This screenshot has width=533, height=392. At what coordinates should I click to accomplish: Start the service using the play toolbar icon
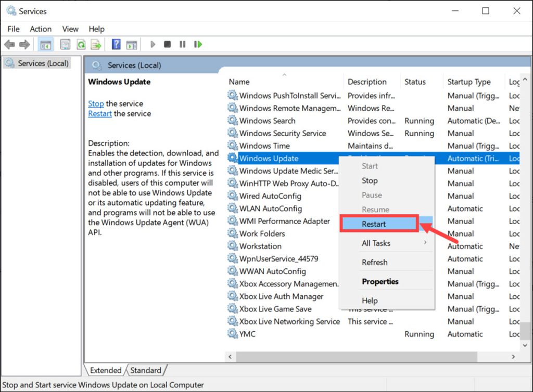tap(152, 44)
